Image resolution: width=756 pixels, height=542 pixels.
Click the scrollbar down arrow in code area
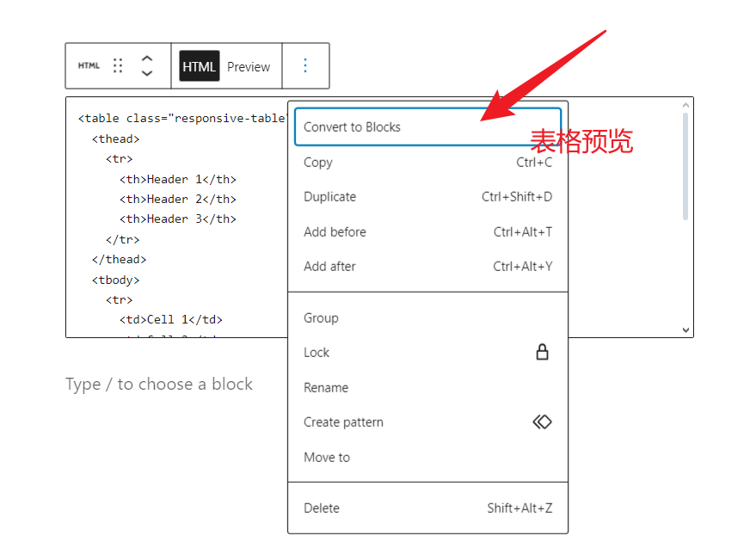coord(685,330)
